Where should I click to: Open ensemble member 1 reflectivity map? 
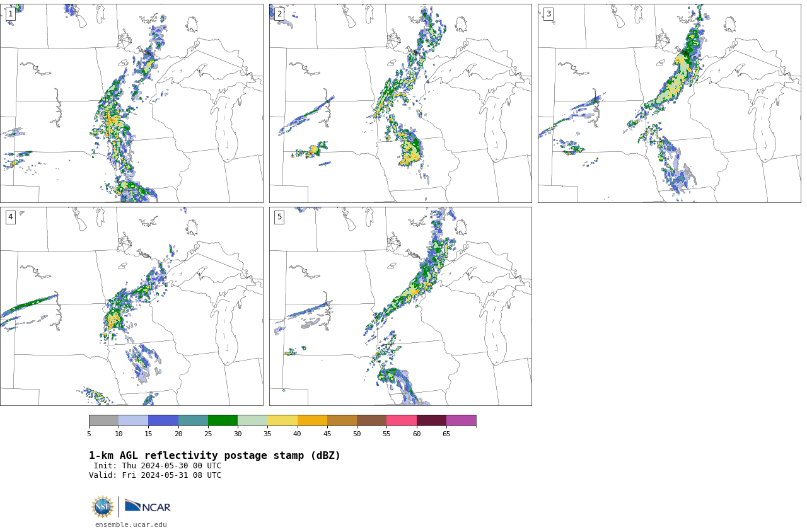pos(131,103)
